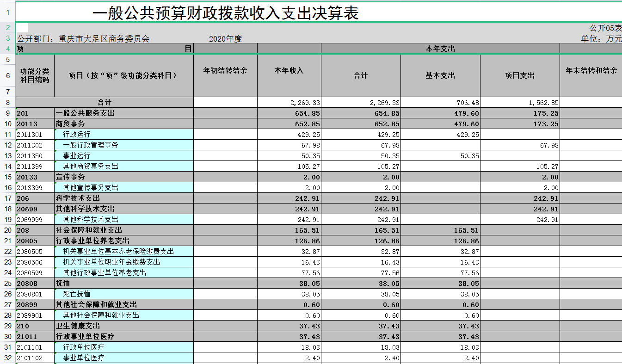Screen dimensions: 622x364
Task: Select the code cell 2011350
Action: 35,155
